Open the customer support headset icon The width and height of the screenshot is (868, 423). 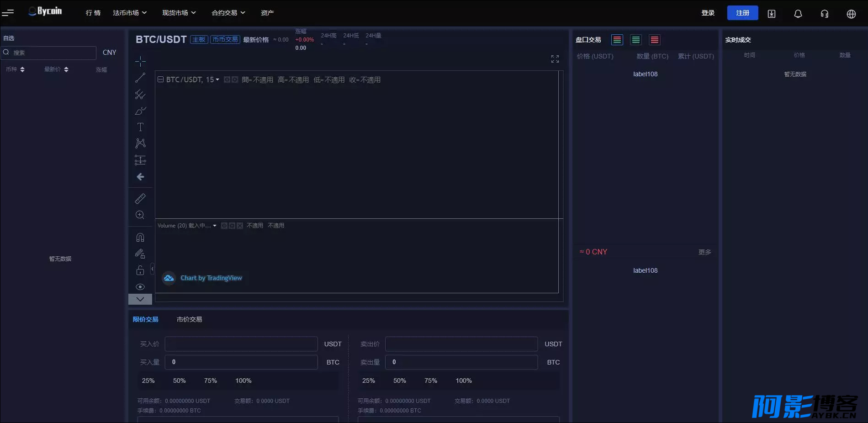[825, 14]
